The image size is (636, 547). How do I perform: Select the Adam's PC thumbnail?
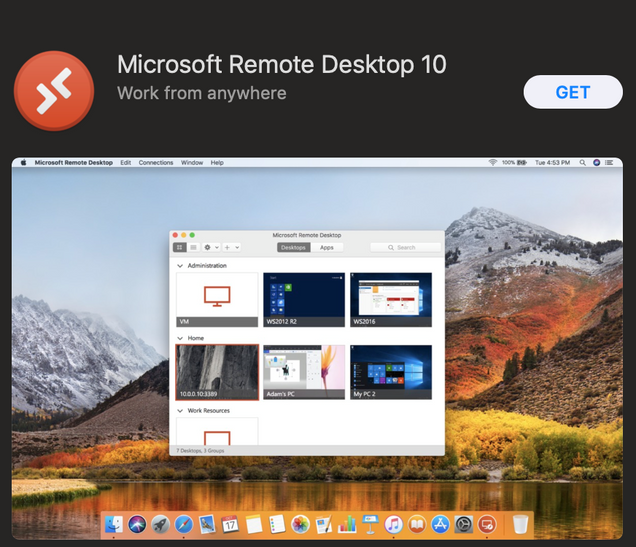[x=304, y=372]
